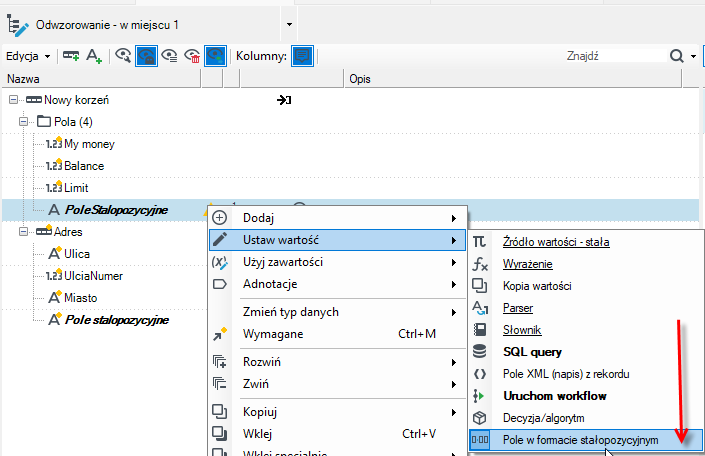This screenshot has width=705, height=456.
Task: Open the Odwzorowanie - w miejscu 1 dropdown arrow
Action: tap(289, 24)
